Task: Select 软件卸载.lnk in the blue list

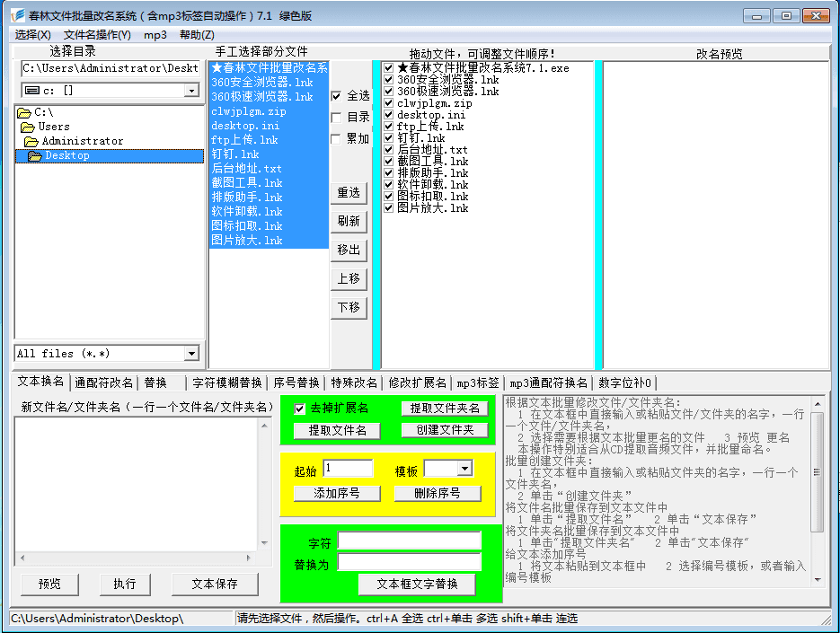Action: (269, 212)
